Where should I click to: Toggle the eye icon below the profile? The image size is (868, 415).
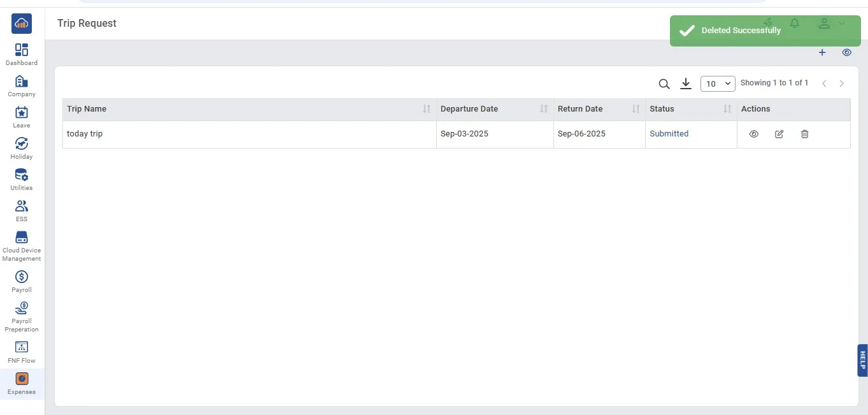pos(846,53)
